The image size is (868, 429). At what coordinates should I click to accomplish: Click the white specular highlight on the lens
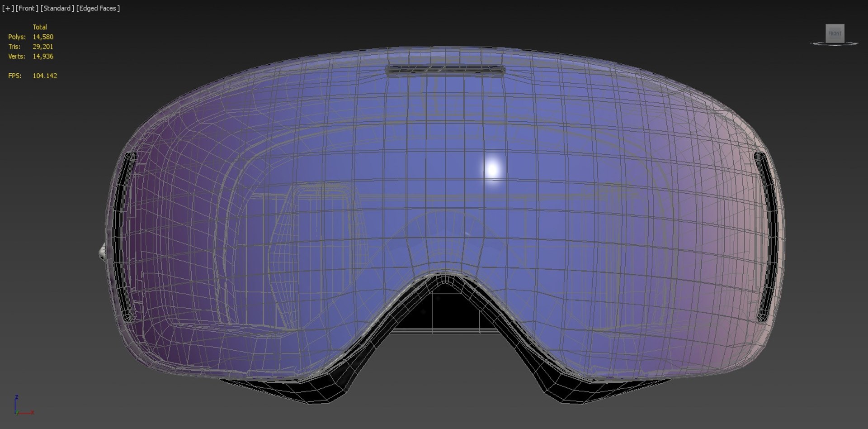point(492,169)
